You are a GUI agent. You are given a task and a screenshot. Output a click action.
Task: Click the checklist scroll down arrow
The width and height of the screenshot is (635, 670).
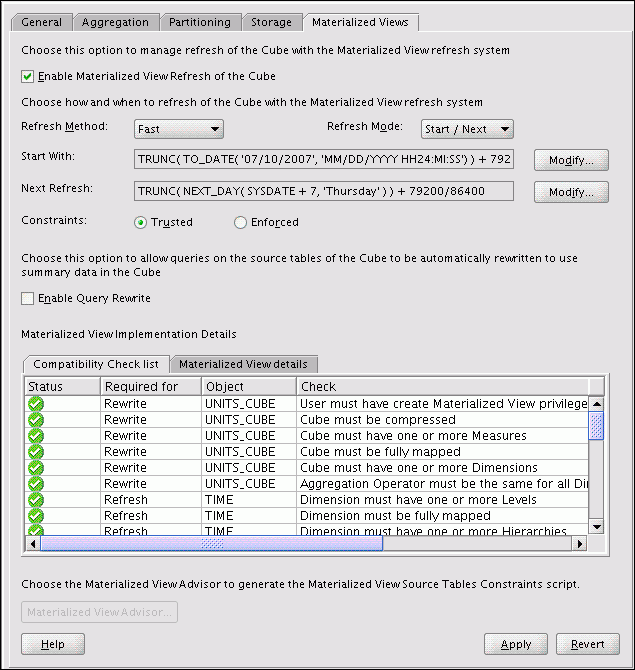[x=597, y=526]
